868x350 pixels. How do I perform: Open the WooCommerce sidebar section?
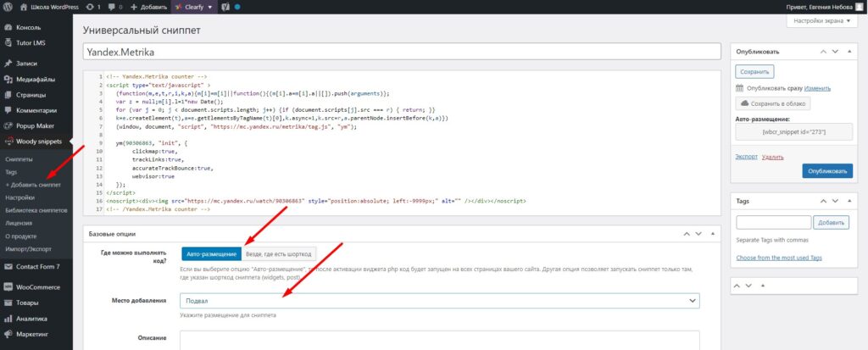pyautogui.click(x=40, y=287)
